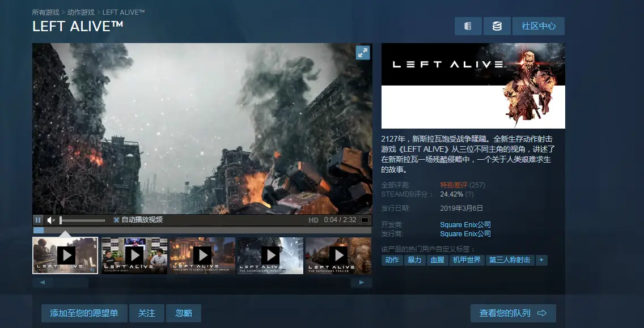Select the 第三人称射击 tag
This screenshot has width=644, height=328.
click(510, 260)
